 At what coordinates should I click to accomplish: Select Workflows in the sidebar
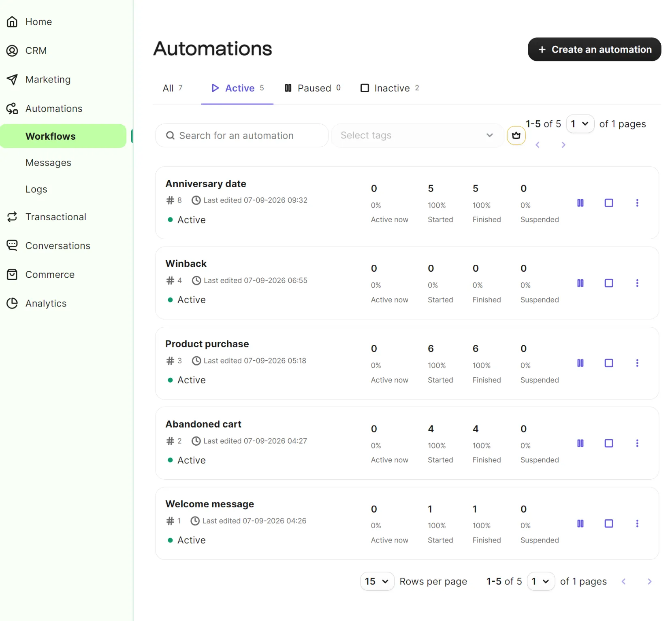[x=63, y=136]
